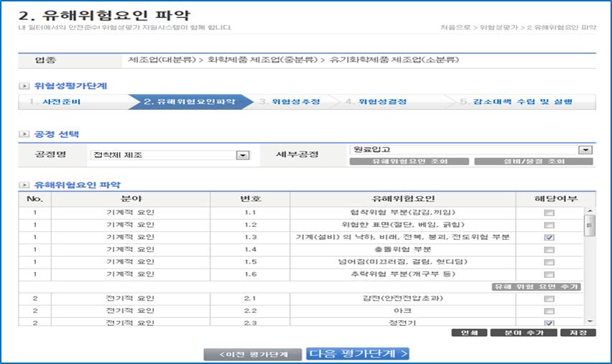Click the arrow icon beside 공정 선택

(24, 134)
